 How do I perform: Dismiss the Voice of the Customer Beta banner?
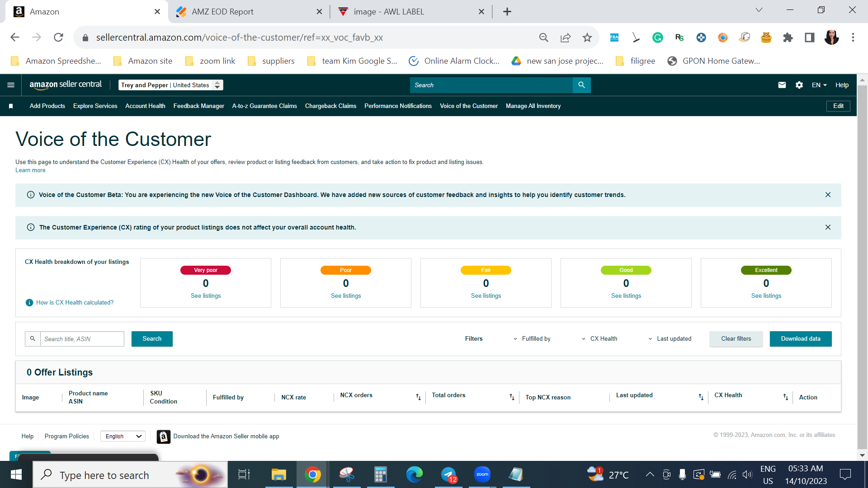tap(828, 195)
